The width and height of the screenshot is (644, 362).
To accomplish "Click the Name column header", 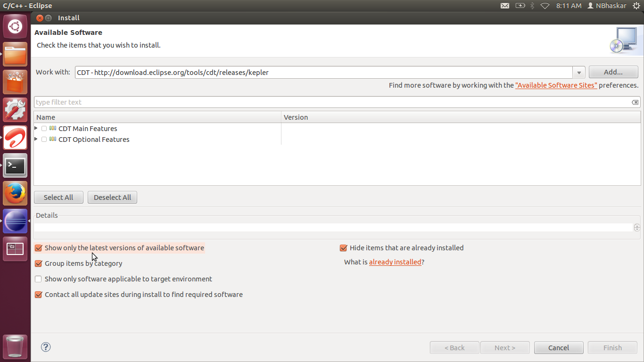I will [157, 117].
